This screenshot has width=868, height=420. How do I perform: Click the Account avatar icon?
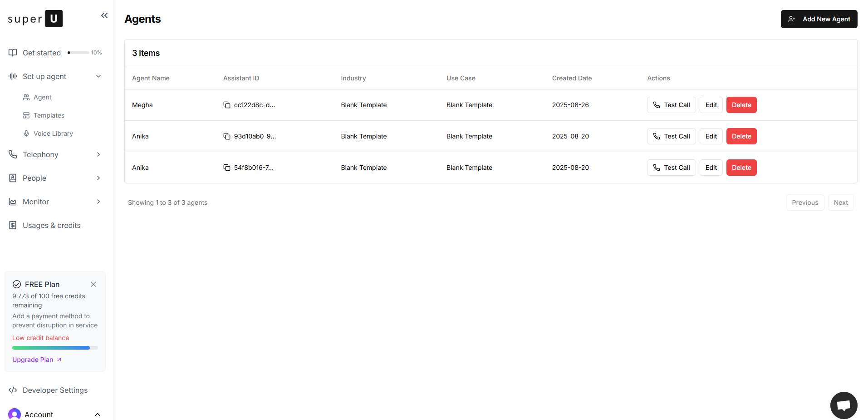tap(15, 414)
